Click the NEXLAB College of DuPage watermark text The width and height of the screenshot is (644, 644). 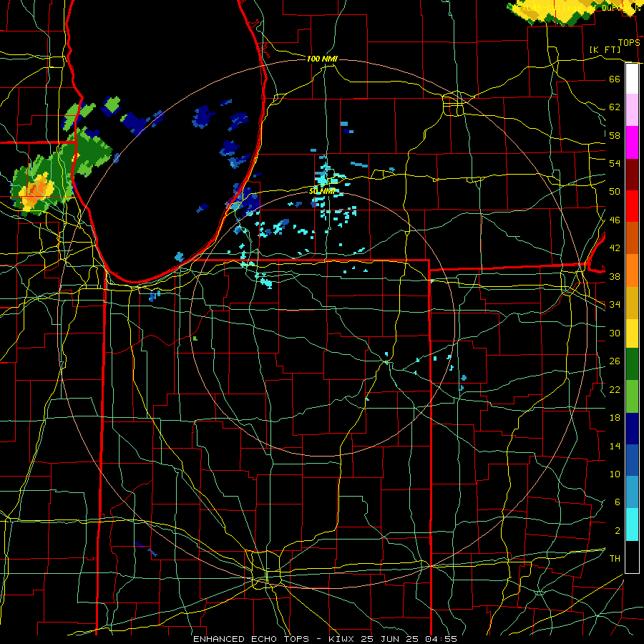point(576,8)
